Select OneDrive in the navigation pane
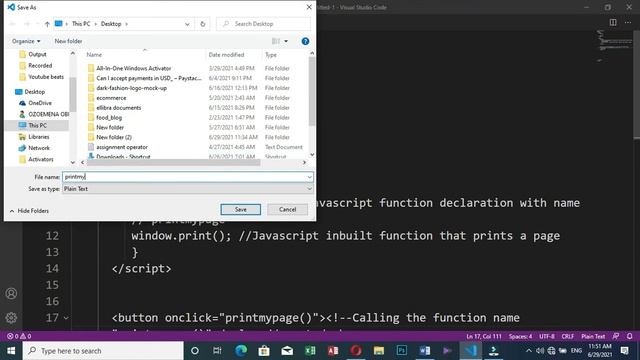Viewport: 640px width, 360px height. [x=40, y=103]
